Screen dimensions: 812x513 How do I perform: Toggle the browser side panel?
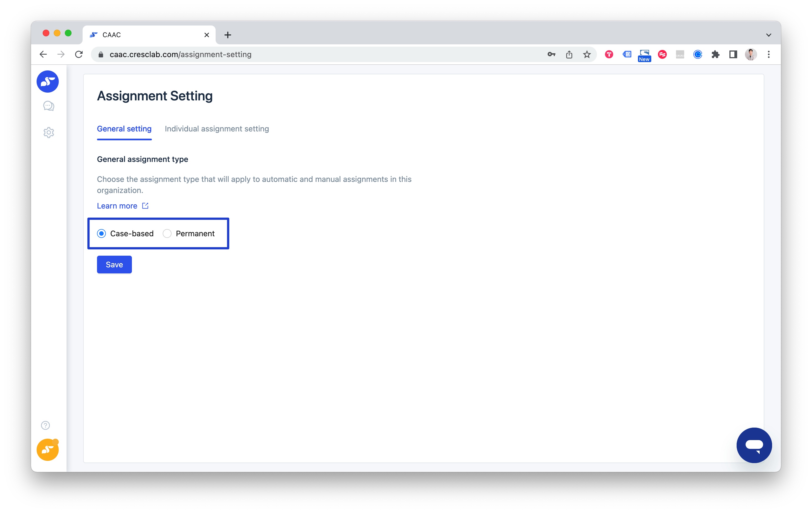[733, 54]
